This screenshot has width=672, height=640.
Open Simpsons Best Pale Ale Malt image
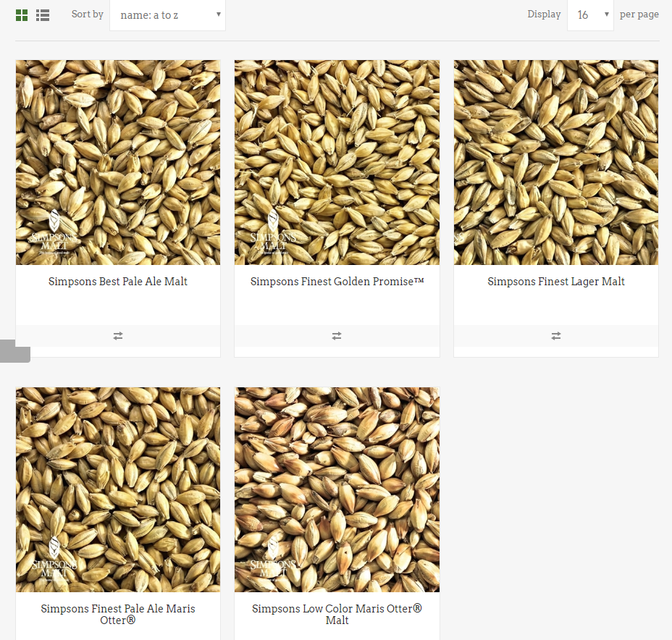click(118, 162)
